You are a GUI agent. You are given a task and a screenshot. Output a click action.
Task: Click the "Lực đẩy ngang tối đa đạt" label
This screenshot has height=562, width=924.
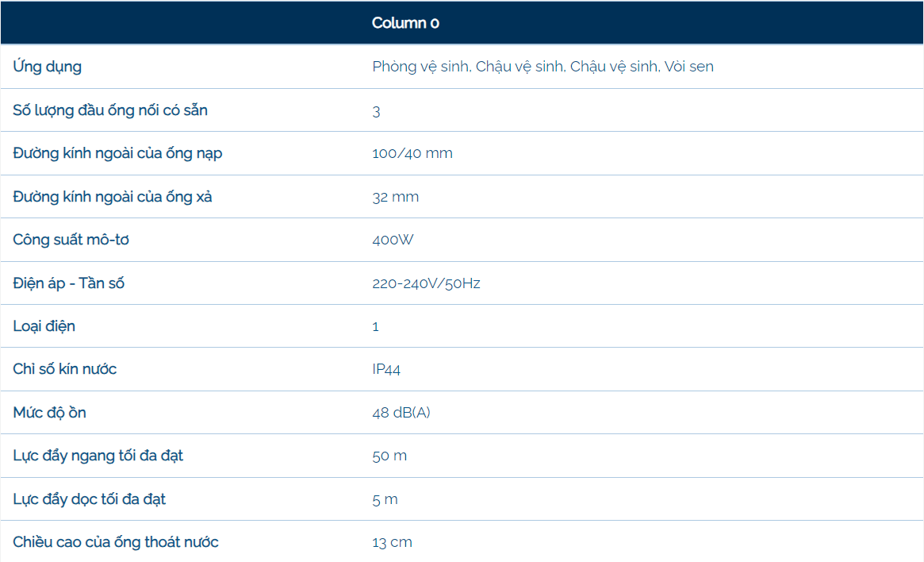tap(98, 456)
